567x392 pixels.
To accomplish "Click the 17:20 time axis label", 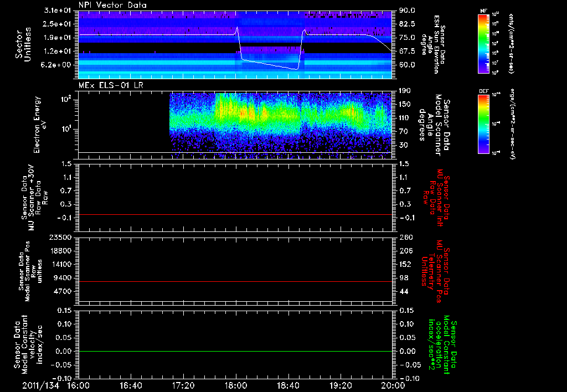I will [x=183, y=385].
